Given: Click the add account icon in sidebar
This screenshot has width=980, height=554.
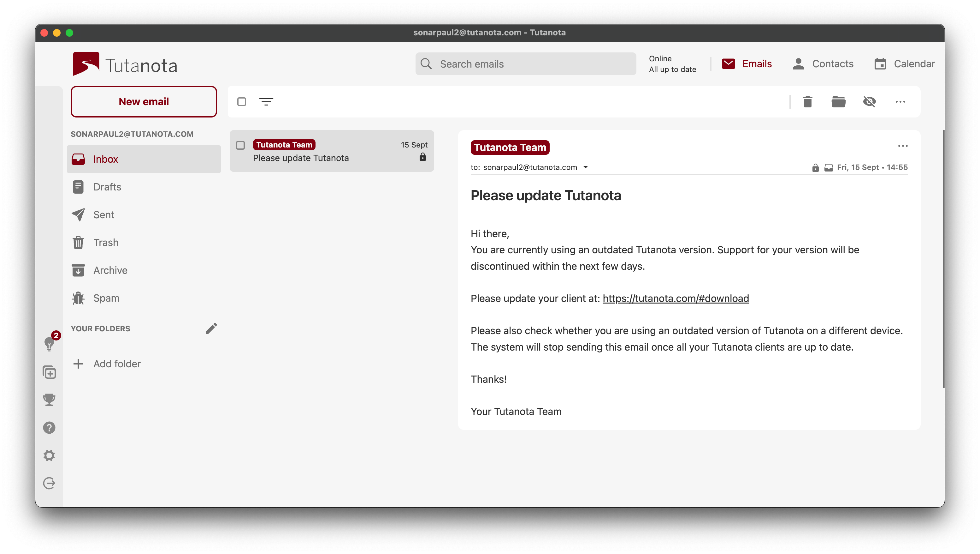Looking at the screenshot, I should click(x=50, y=372).
